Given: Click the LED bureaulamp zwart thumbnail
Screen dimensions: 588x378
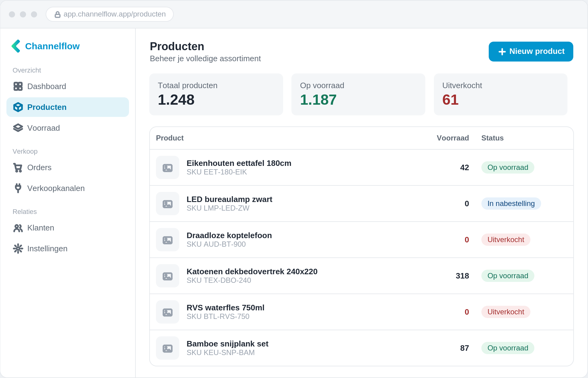Looking at the screenshot, I should pos(168,204).
